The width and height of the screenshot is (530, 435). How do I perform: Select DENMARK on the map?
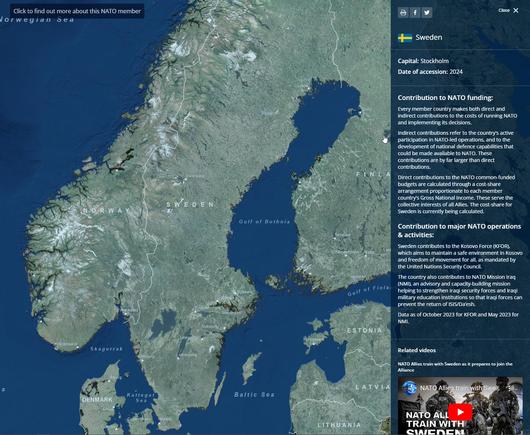(97, 400)
